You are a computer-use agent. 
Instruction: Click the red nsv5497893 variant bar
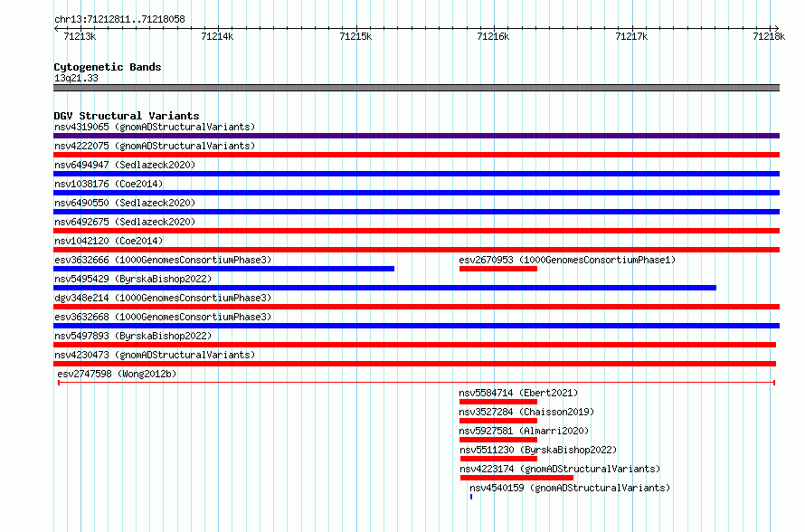[x=415, y=345]
